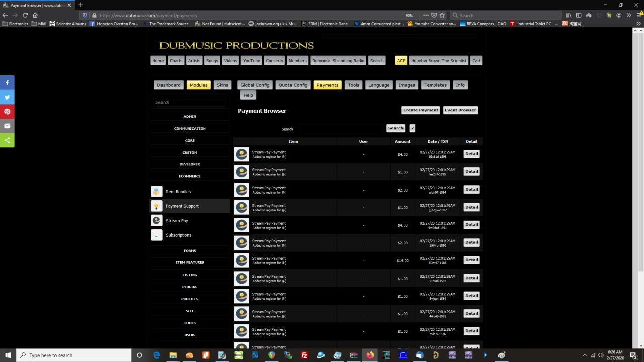Share page via Facebook side icon
Viewport: 644px width, 362px height.
[x=7, y=82]
